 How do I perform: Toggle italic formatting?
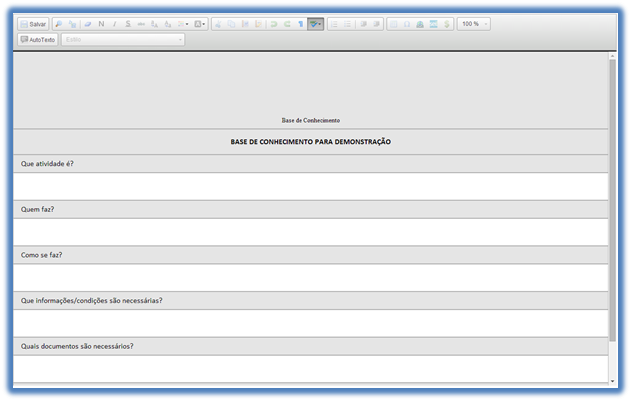coord(114,23)
